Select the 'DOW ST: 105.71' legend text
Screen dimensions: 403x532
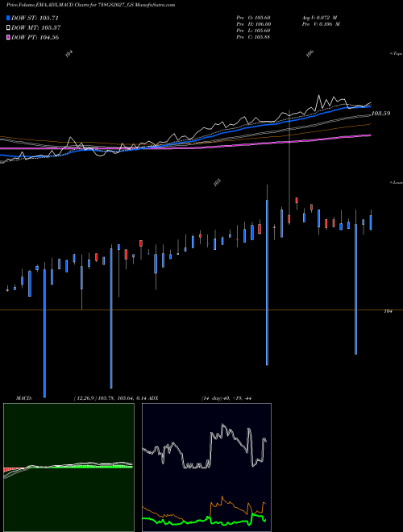coord(35,18)
